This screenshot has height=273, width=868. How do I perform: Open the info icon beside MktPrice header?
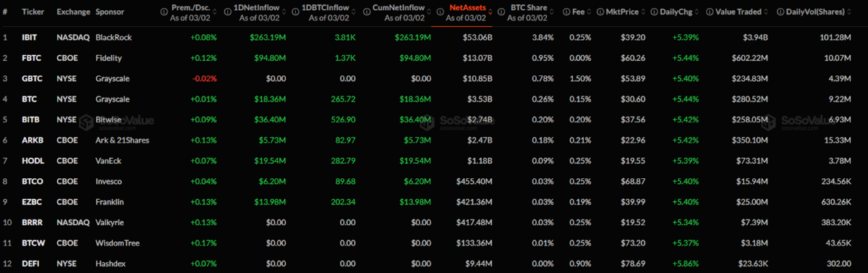[x=600, y=12]
